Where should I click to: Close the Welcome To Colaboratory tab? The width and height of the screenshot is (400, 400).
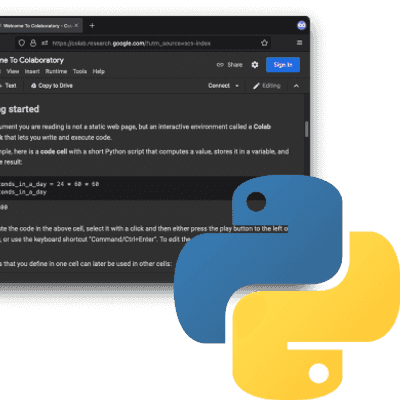tap(76, 26)
